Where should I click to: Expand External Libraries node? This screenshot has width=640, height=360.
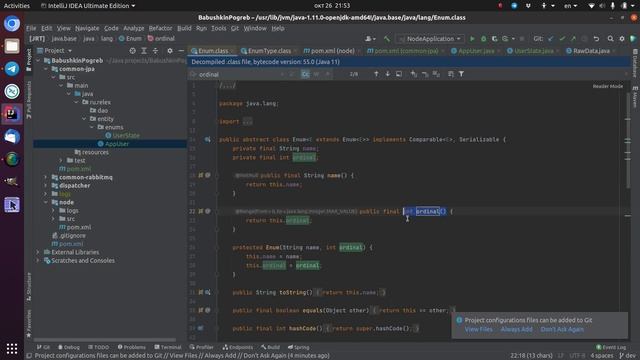38,252
